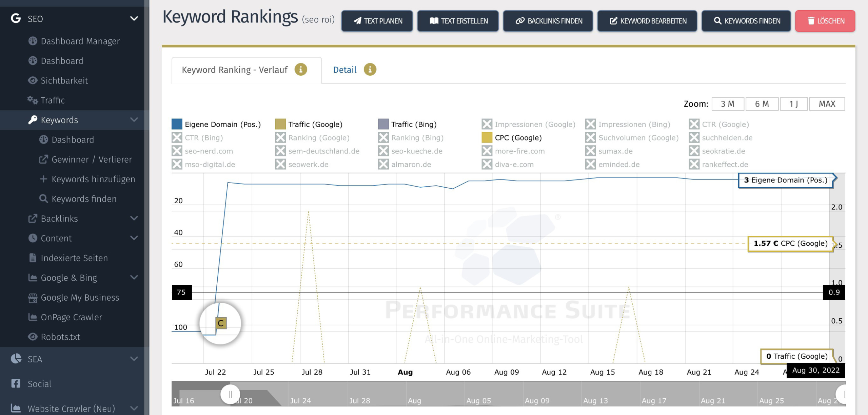Click the TEXT PLANEN button
Screen dimensions: 868x415
pos(377,21)
